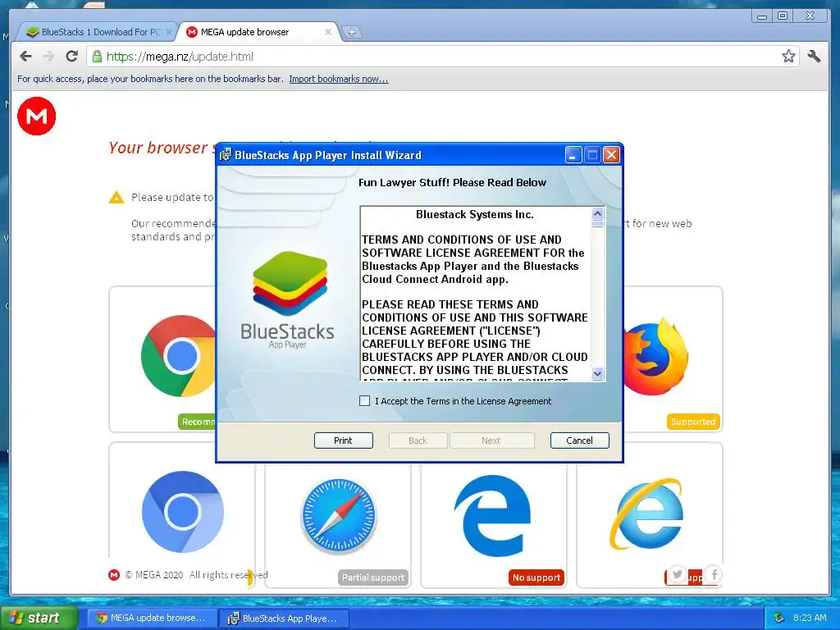
Task: Click the 8:23 AM clock in tray
Action: tap(810, 618)
